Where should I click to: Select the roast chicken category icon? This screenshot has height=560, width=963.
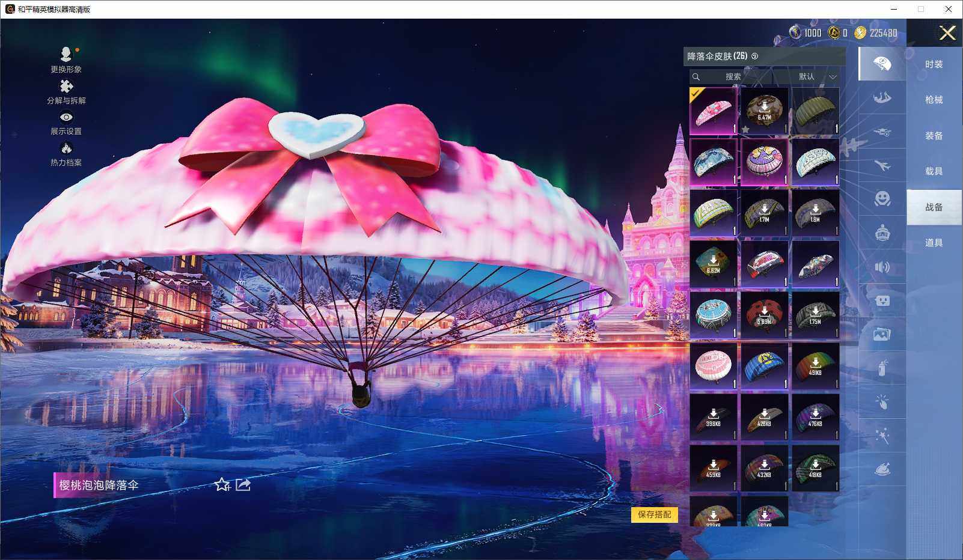pyautogui.click(x=882, y=469)
